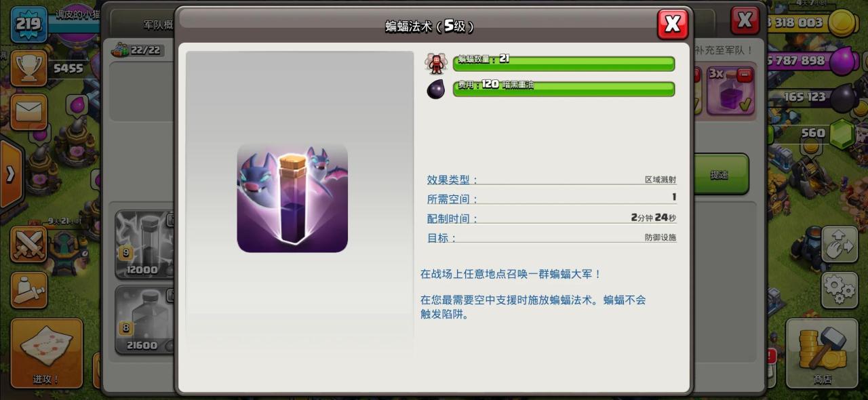Open the mail inbox icon

point(28,112)
